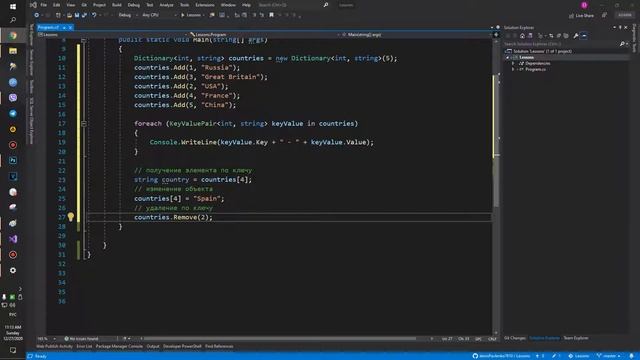Click Solution Explorer Properties wrench icon
Image resolution: width=640 pixels, height=360 pixels.
(576, 36)
